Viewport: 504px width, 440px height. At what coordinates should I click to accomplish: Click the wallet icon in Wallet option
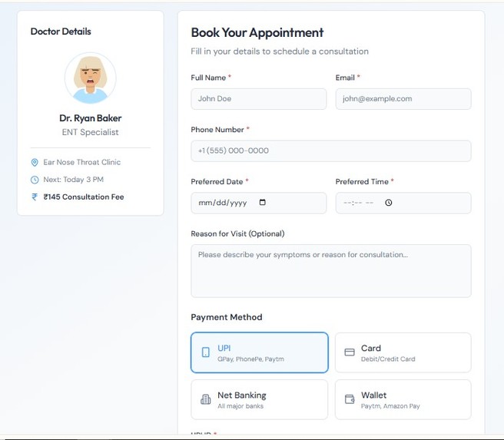350,399
